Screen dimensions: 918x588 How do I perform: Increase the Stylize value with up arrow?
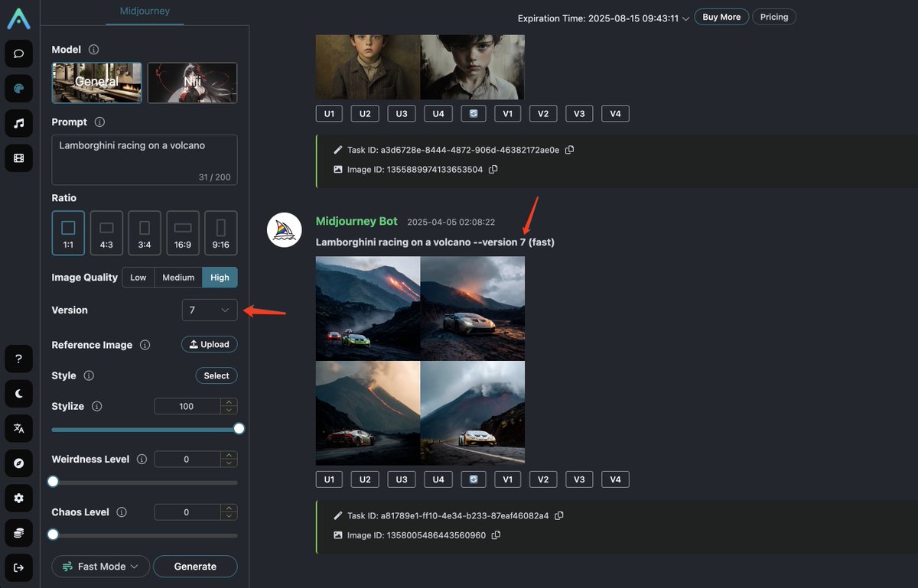click(229, 402)
